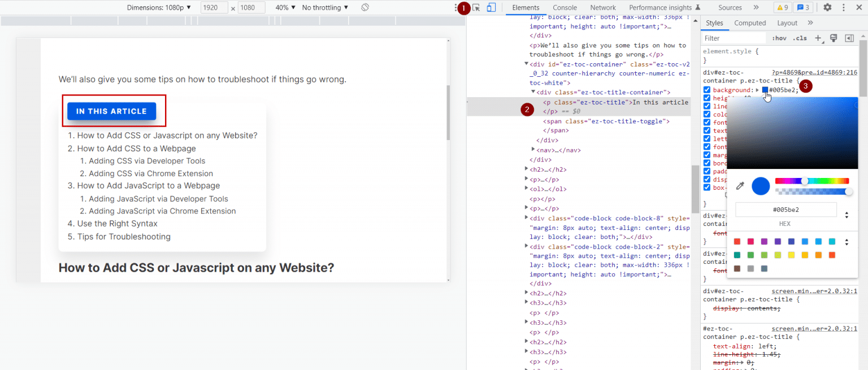Open DevTools settings gear
The height and width of the screenshot is (370, 868).
coord(827,7)
